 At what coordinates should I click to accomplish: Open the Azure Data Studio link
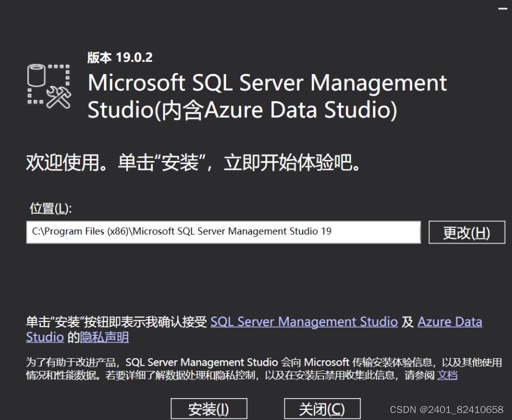(x=450, y=322)
